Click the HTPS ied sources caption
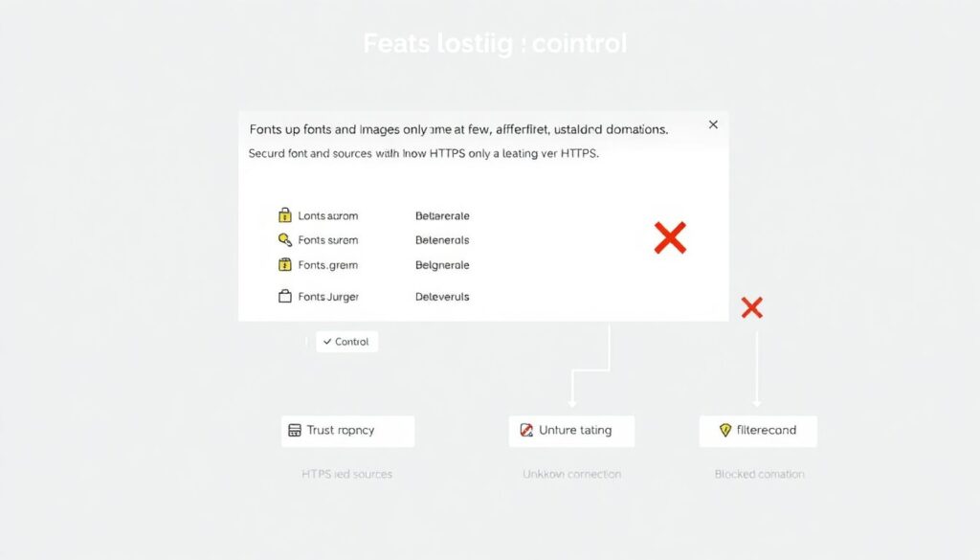980x560 pixels. 346,474
